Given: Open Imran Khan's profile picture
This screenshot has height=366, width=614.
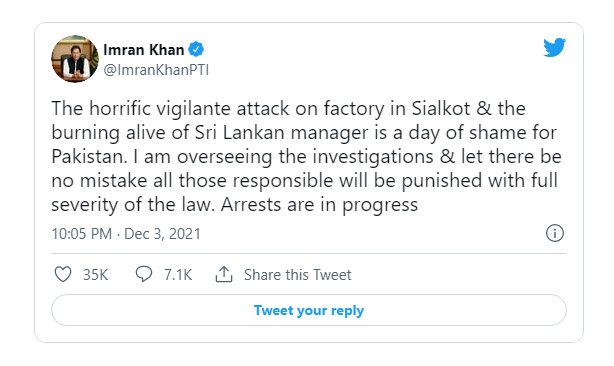Looking at the screenshot, I should click(75, 59).
